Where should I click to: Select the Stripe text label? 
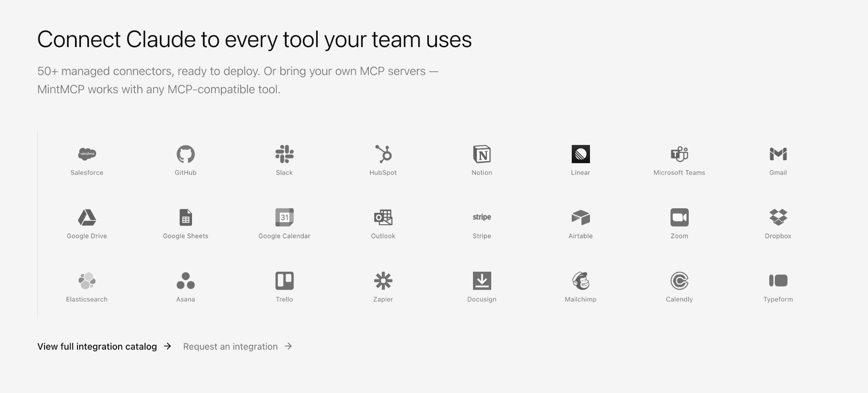point(482,236)
